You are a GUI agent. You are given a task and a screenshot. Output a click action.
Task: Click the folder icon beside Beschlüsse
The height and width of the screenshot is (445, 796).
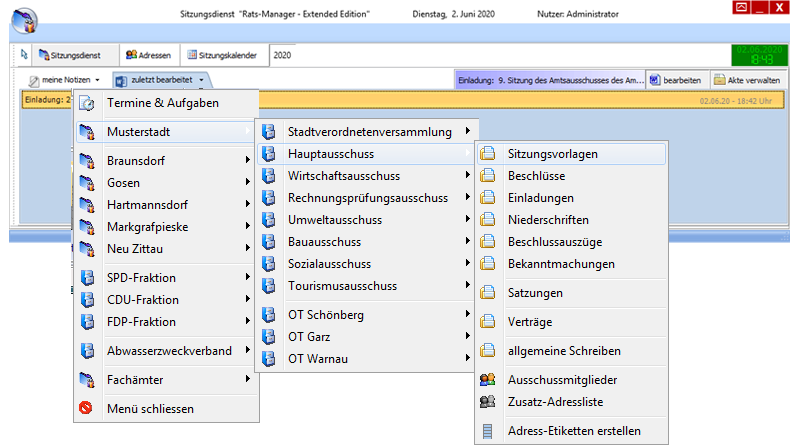click(488, 176)
